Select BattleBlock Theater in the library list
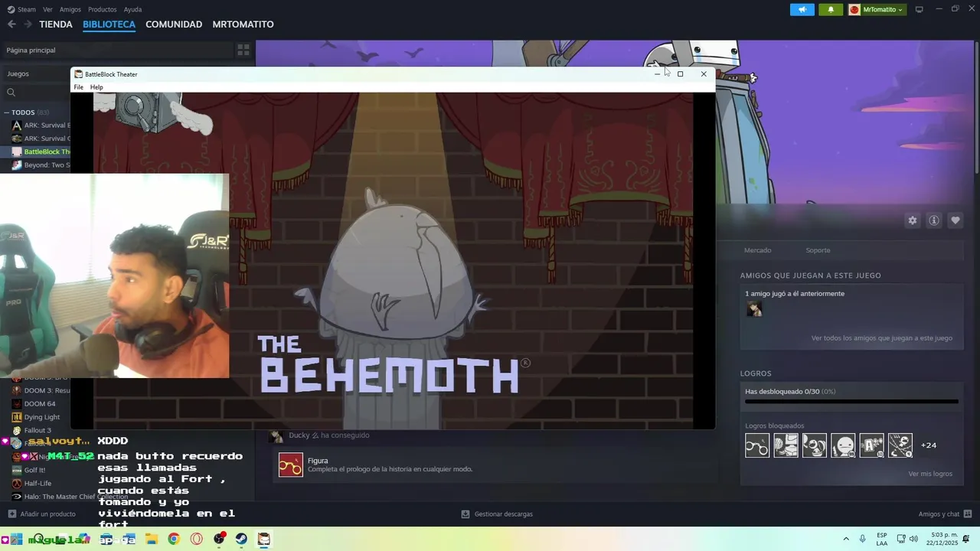Image resolution: width=980 pixels, height=551 pixels. pyautogui.click(x=41, y=152)
